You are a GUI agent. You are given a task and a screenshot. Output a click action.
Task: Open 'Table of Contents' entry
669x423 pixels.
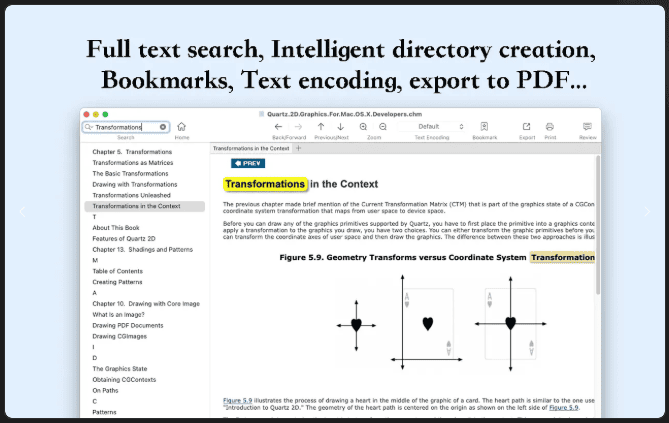coord(117,271)
